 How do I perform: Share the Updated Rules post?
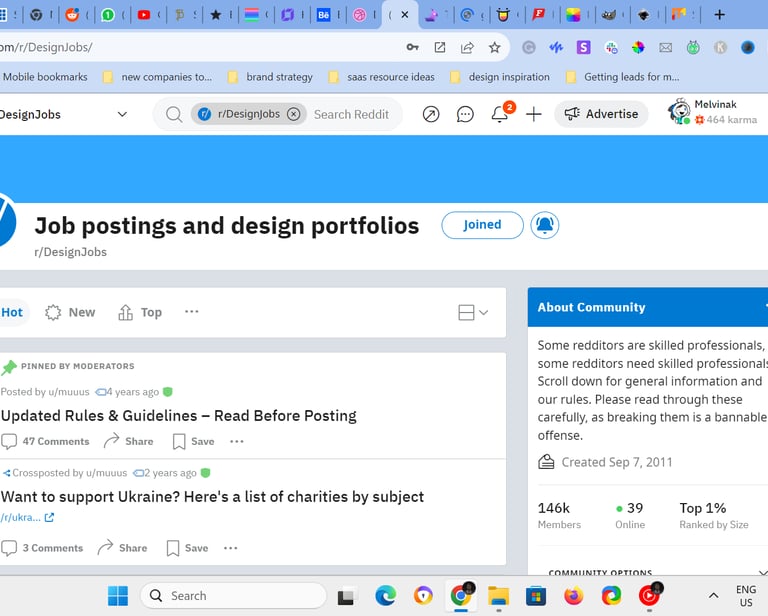pyautogui.click(x=129, y=441)
